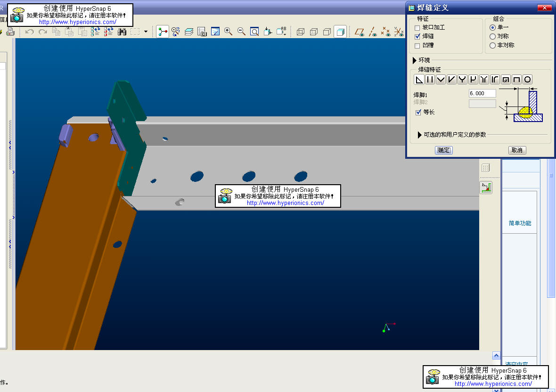Expand the 环境 section
This screenshot has height=392, width=556.
[415, 60]
